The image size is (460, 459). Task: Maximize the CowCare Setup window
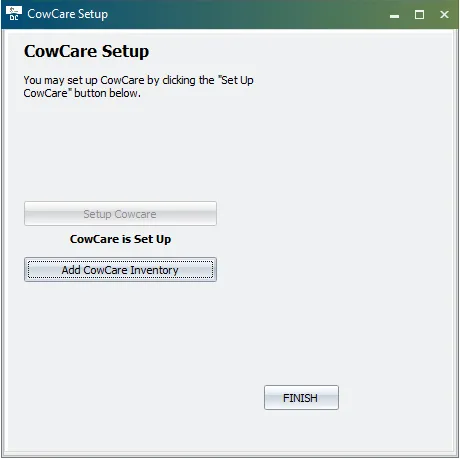click(x=419, y=15)
